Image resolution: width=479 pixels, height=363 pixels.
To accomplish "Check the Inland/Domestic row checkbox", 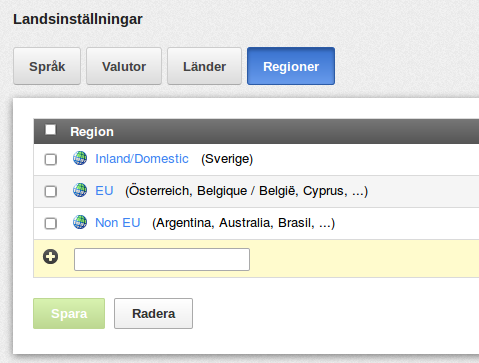I will [x=51, y=159].
